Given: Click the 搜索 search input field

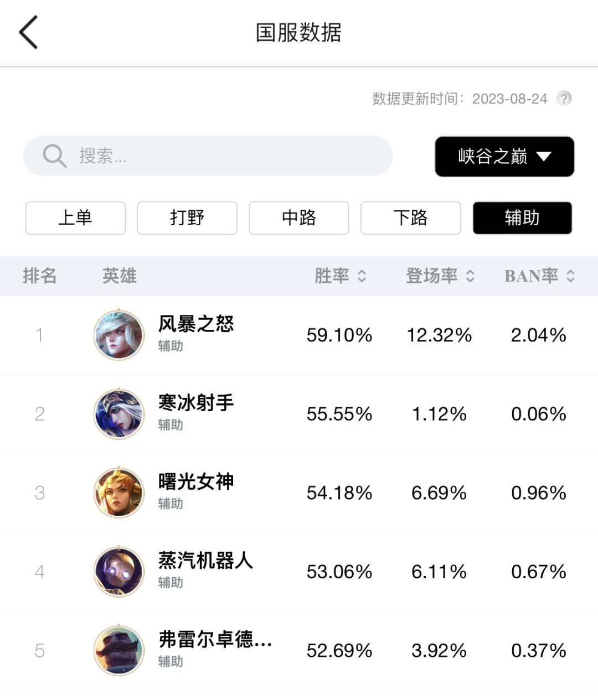Looking at the screenshot, I should (x=221, y=156).
